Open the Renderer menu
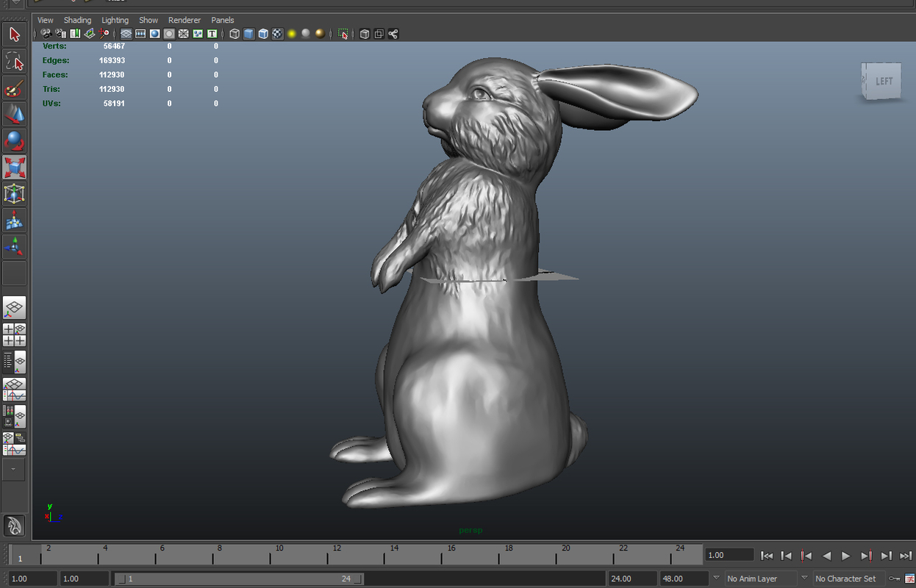This screenshot has width=916, height=588. tap(185, 20)
